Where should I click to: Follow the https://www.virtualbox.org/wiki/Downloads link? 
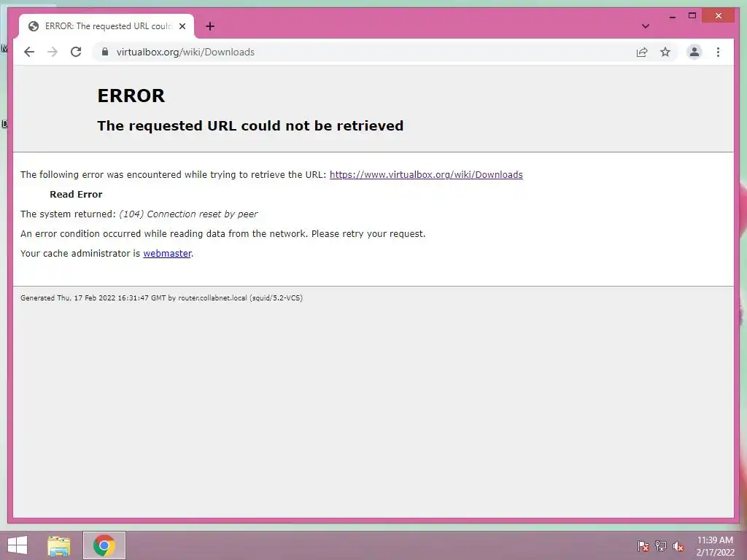(x=426, y=175)
